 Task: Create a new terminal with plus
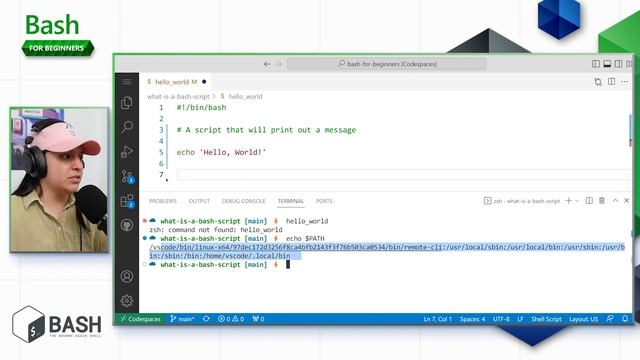point(568,200)
